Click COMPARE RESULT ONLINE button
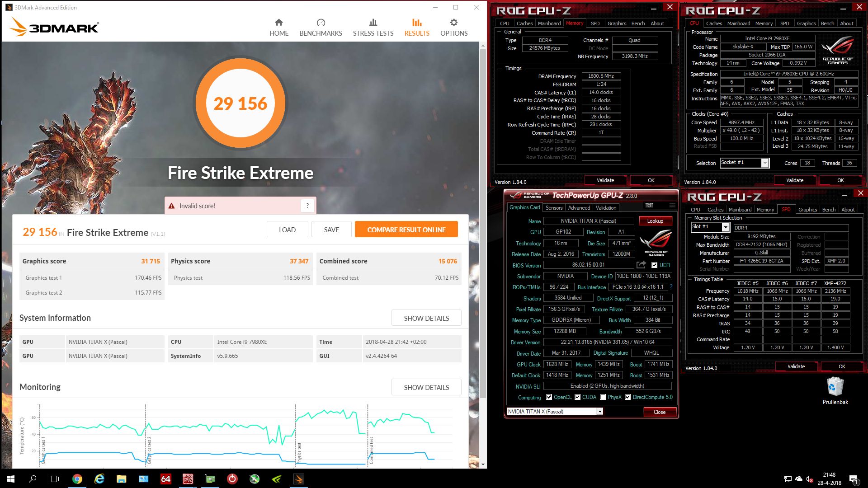Viewport: 868px width, 488px height. (x=406, y=230)
